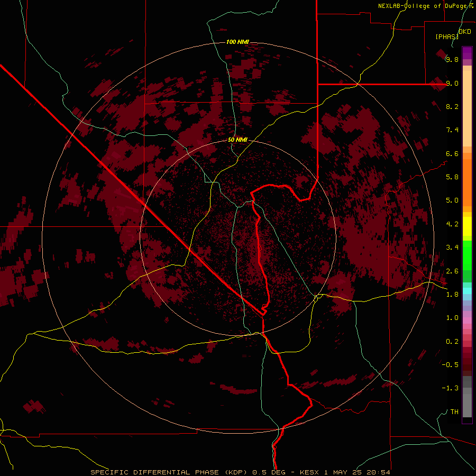Click the 50 NMI range ring label

click(x=237, y=140)
